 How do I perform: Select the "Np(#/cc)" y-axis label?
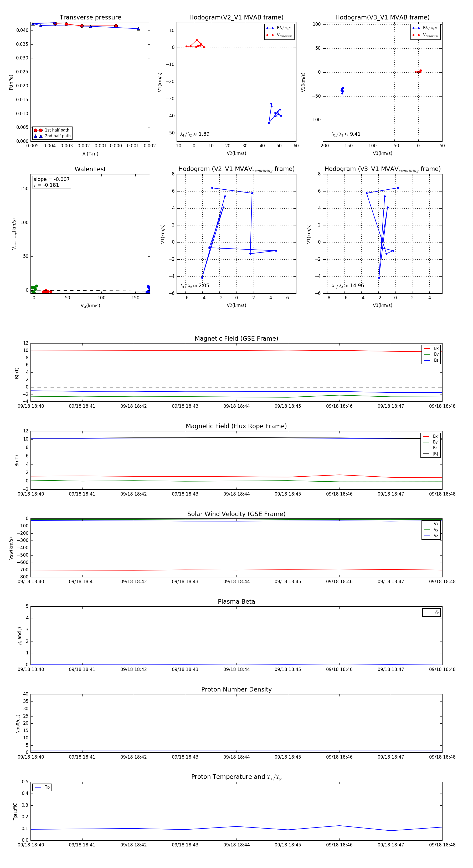click(18, 723)
